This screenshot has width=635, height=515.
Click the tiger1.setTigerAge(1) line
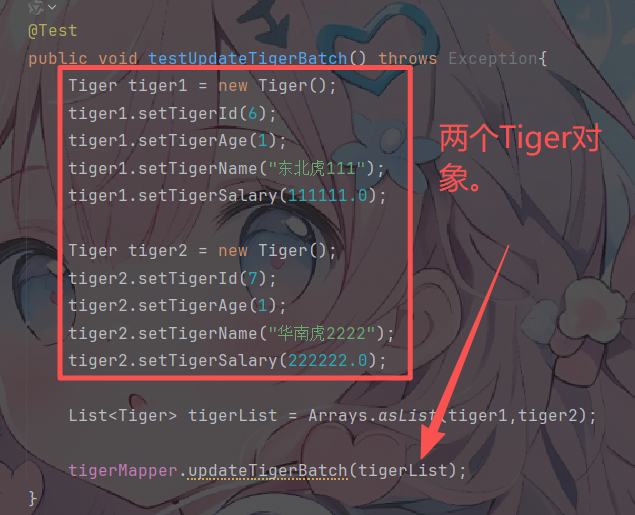point(177,141)
